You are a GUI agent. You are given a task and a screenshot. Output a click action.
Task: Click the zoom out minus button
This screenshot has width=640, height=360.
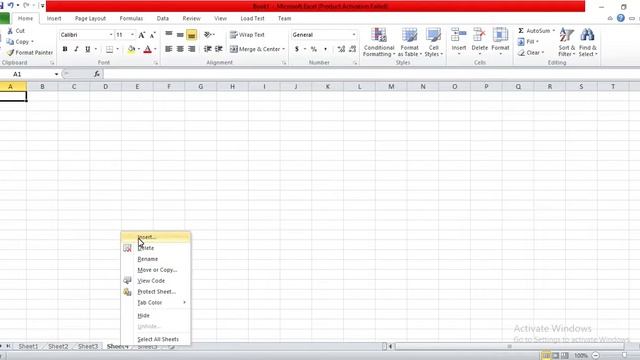596,356
